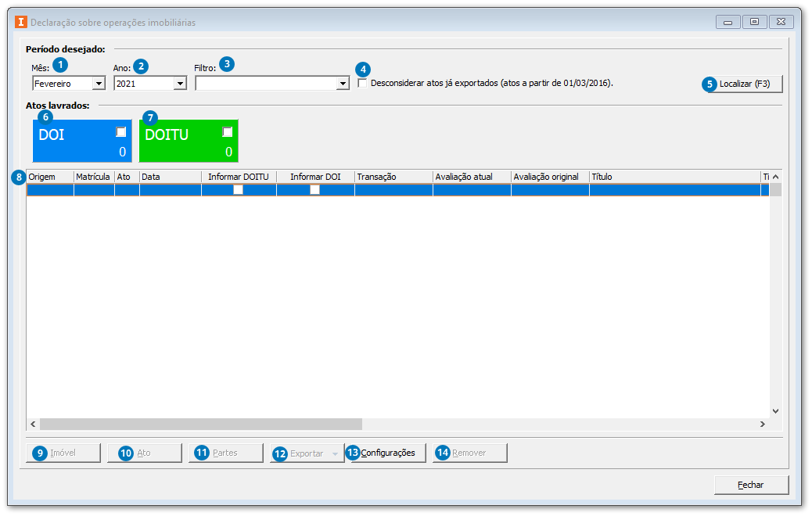This screenshot has width=812, height=516.
Task: Open the Mês dropdown showing Fevereiro
Action: (99, 84)
